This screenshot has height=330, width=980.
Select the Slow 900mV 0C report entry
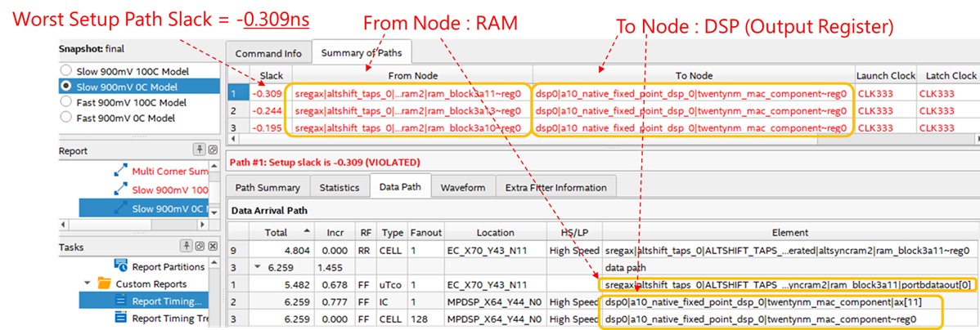tap(171, 207)
